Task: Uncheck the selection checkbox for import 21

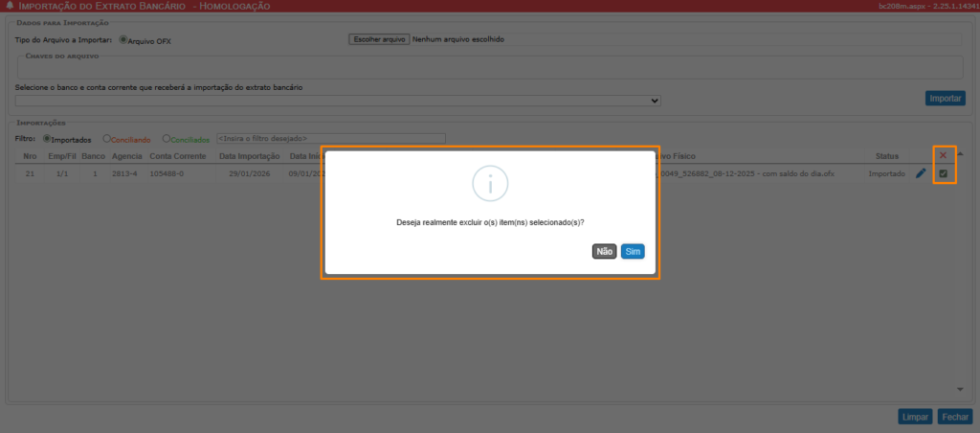Action: coord(944,173)
